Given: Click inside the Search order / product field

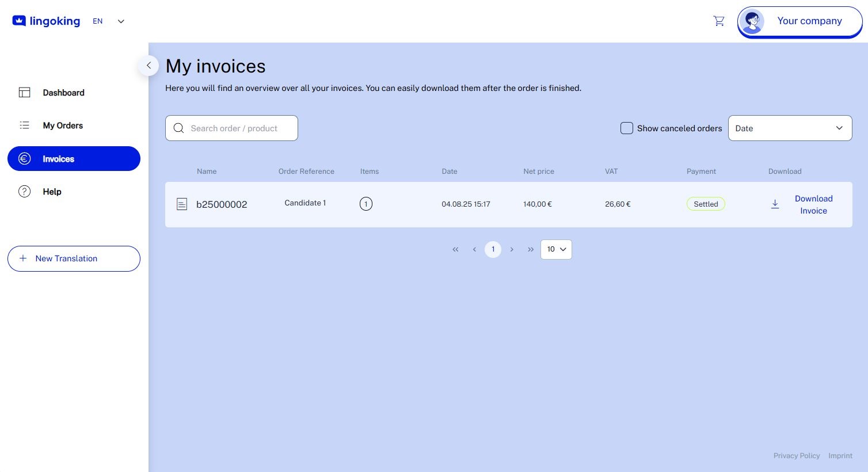Looking at the screenshot, I should 236,128.
